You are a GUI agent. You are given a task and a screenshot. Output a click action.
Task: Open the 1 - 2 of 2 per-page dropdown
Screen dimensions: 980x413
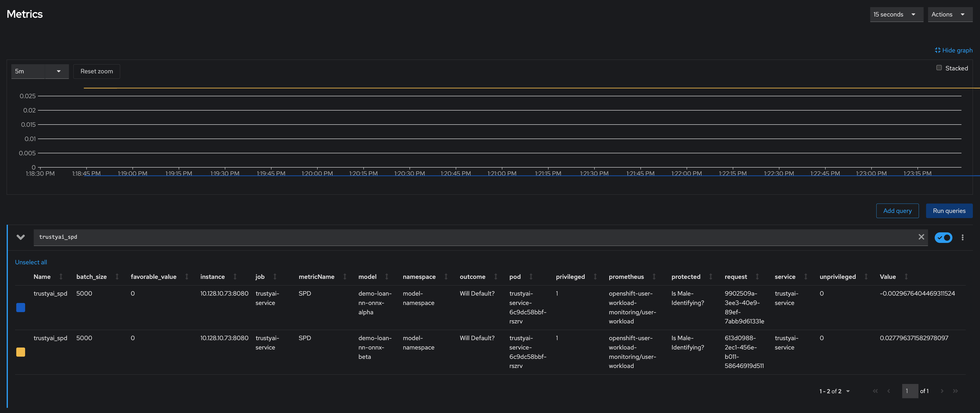coord(835,391)
